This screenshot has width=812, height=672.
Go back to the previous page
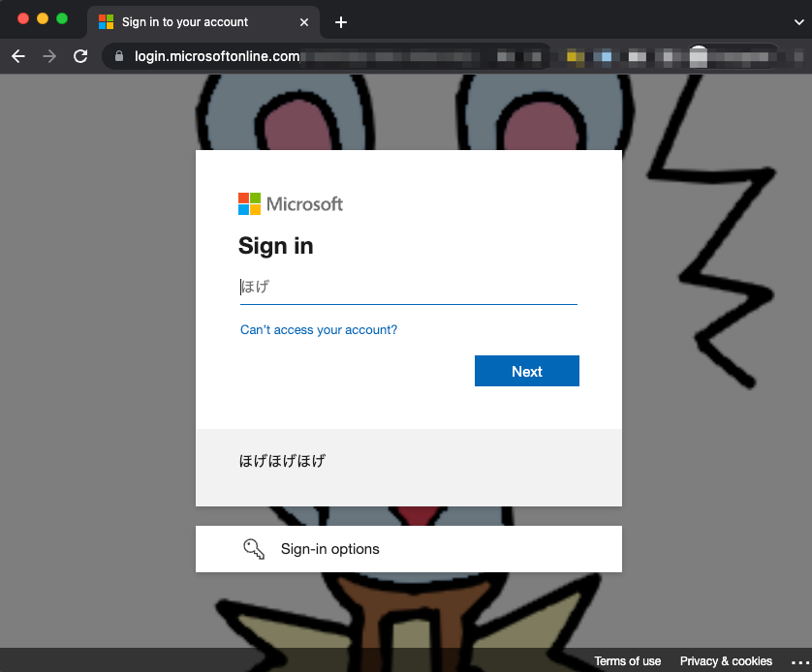pos(18,56)
